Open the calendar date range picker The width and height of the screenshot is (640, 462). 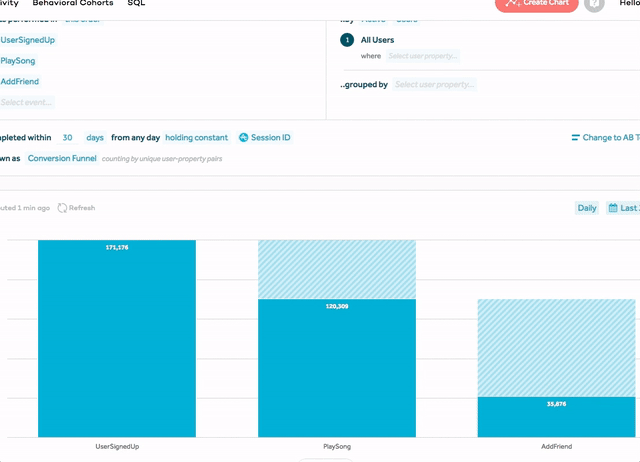click(x=614, y=208)
